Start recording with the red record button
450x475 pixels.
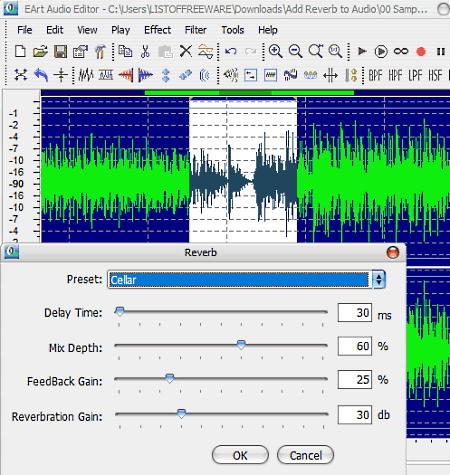pos(421,52)
